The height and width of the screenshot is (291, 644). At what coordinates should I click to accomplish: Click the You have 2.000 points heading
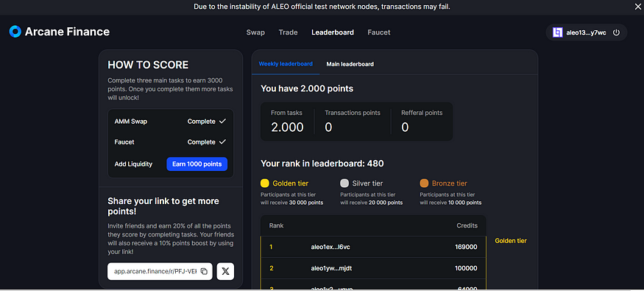(307, 88)
